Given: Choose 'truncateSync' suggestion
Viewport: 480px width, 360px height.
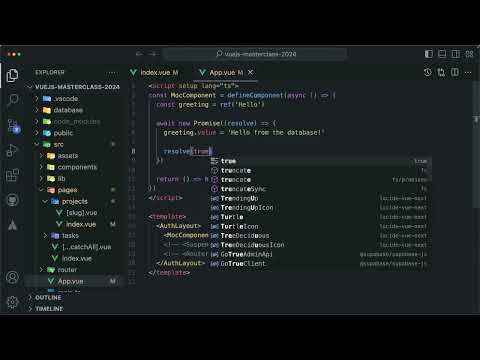Looking at the screenshot, I should (321, 189).
